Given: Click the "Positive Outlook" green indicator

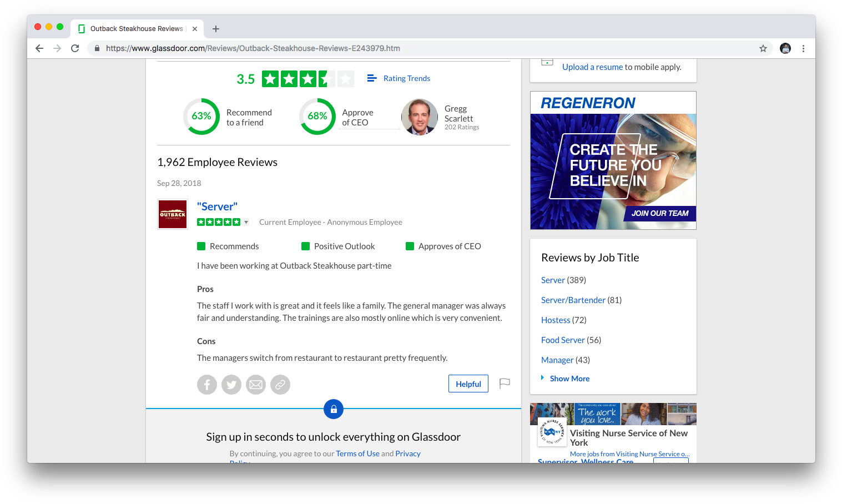Looking at the screenshot, I should pyautogui.click(x=305, y=246).
